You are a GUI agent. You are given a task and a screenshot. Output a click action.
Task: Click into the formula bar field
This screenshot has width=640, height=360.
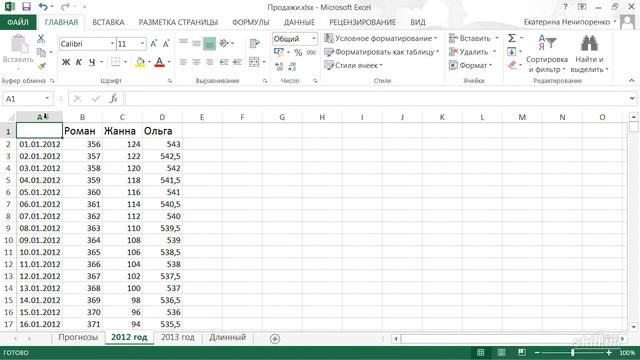377,98
